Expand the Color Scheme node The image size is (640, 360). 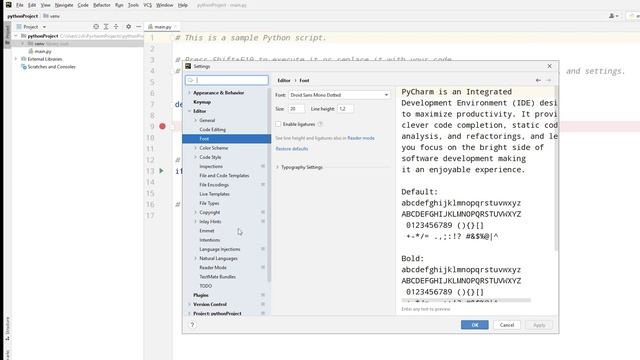tap(196, 148)
